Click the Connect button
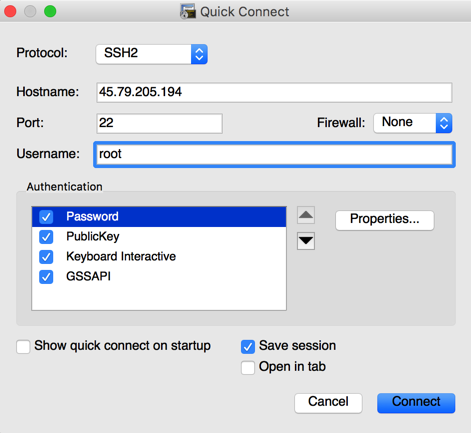Viewport: 471px width, 433px height. pyautogui.click(x=416, y=403)
